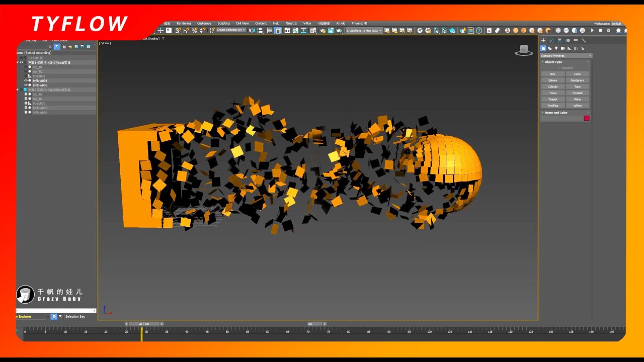Click the lock icon in Scene Explorer

(64, 47)
